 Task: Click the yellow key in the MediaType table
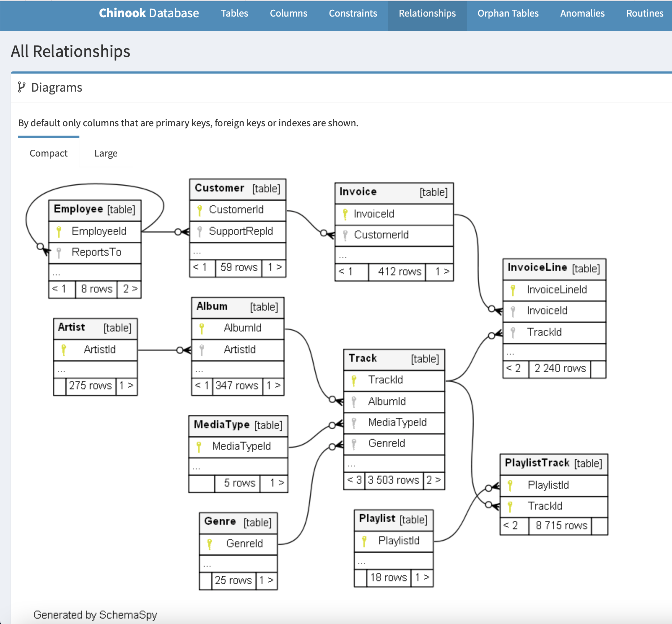199,447
